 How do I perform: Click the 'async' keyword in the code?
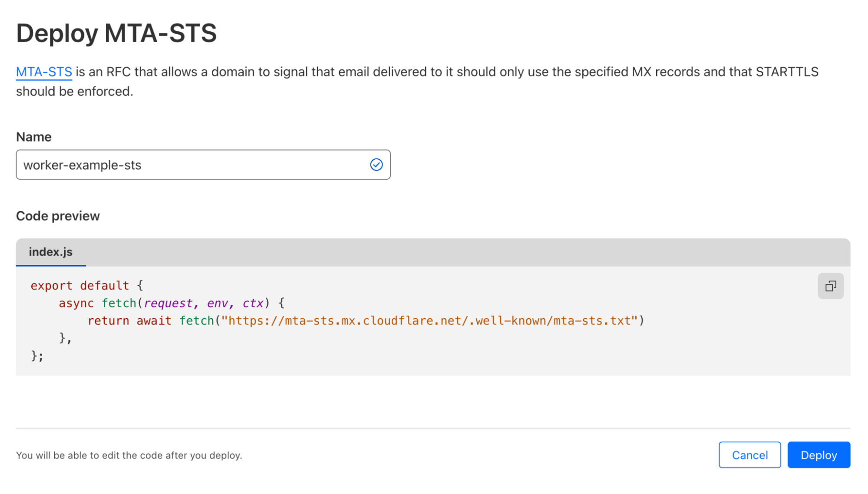[76, 303]
